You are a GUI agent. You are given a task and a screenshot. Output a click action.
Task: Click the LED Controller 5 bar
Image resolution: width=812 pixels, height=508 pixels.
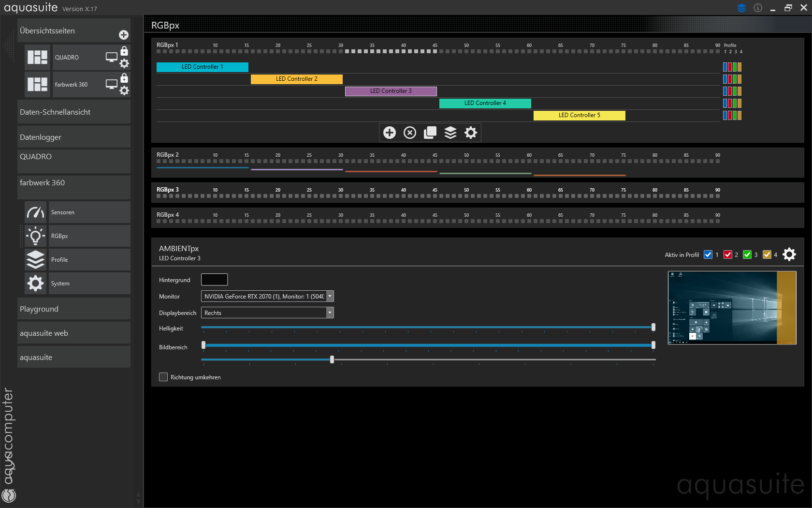pyautogui.click(x=579, y=115)
